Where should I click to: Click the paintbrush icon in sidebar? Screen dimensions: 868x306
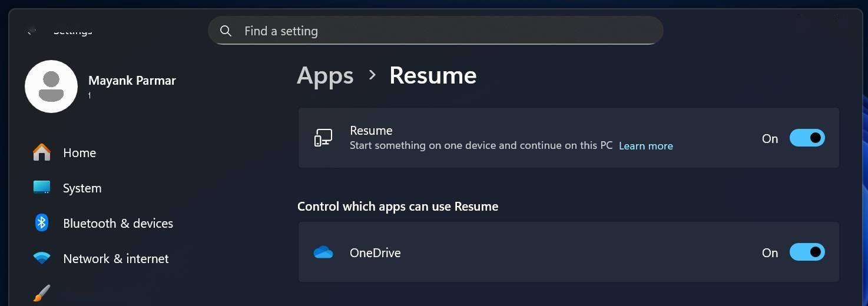[x=41, y=293]
